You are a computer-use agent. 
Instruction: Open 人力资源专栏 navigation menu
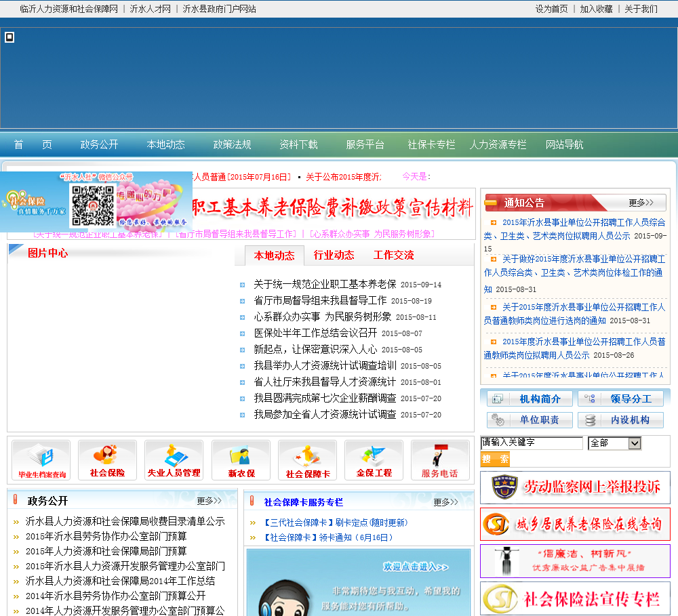[x=498, y=144]
